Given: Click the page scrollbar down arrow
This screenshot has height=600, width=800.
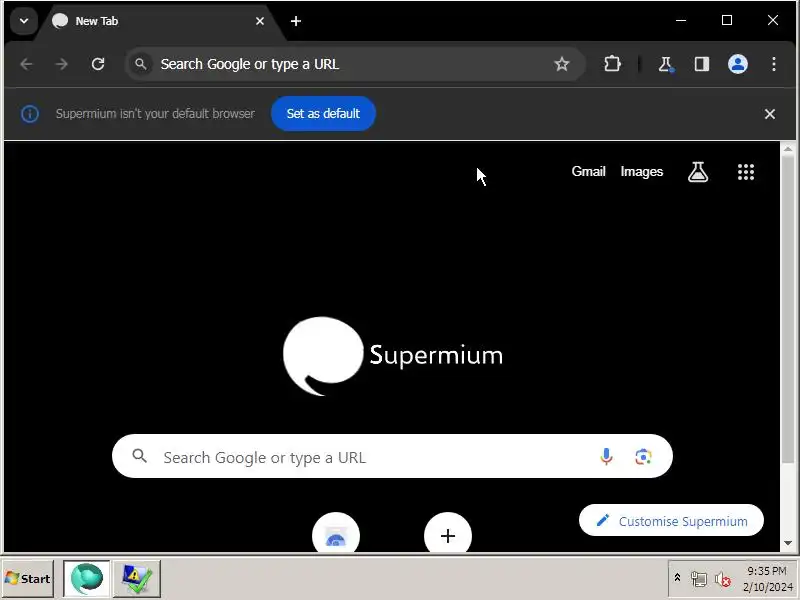Looking at the screenshot, I should click(x=788, y=543).
